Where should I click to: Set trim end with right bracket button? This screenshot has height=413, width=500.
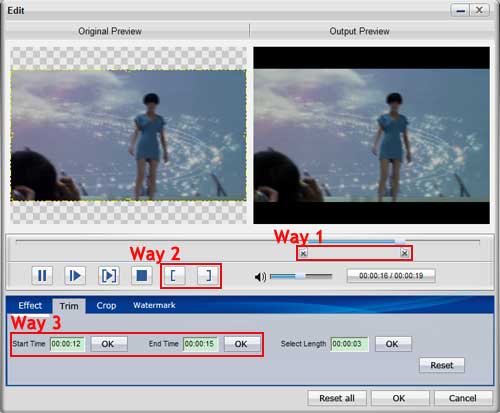pos(208,276)
